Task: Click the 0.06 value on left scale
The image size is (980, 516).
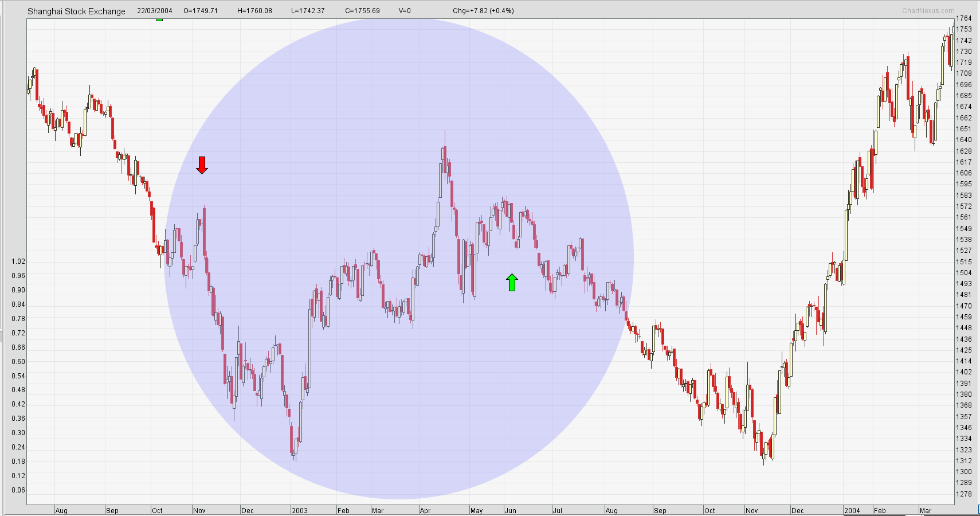Action: (x=18, y=490)
